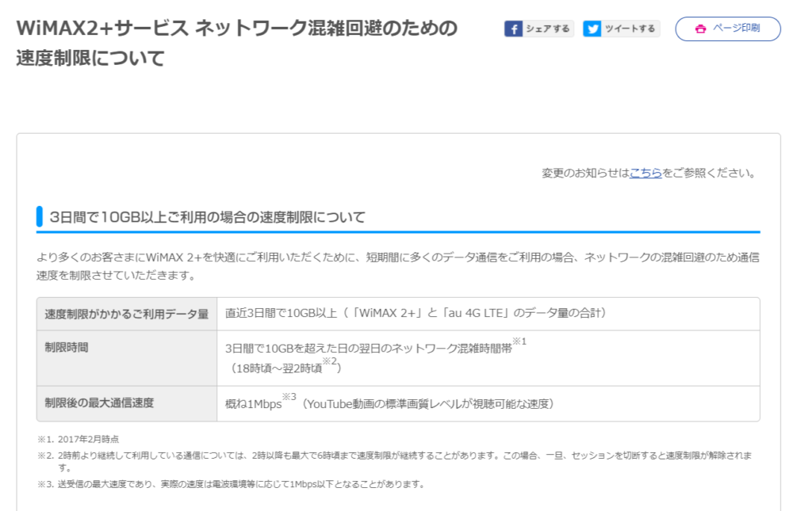Click the ページ印刷 print button

tap(728, 29)
